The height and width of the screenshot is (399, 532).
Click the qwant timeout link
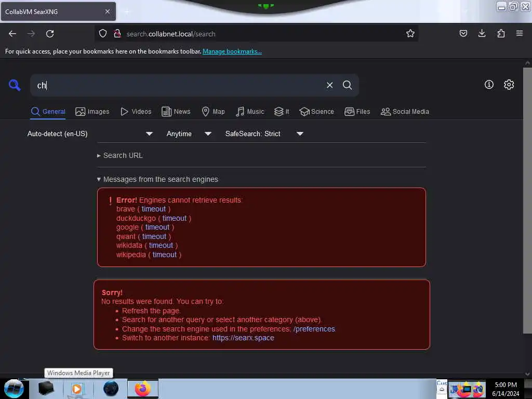click(x=154, y=236)
